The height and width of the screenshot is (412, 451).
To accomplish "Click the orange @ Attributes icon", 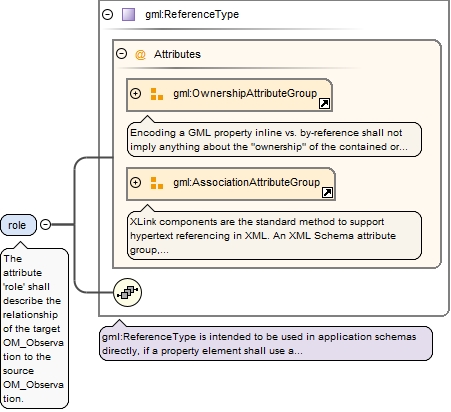I will point(140,54).
